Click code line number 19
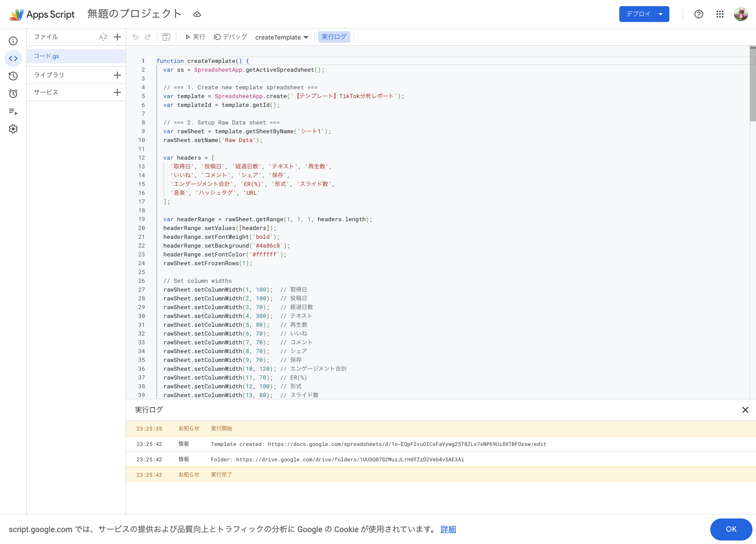 coord(142,219)
